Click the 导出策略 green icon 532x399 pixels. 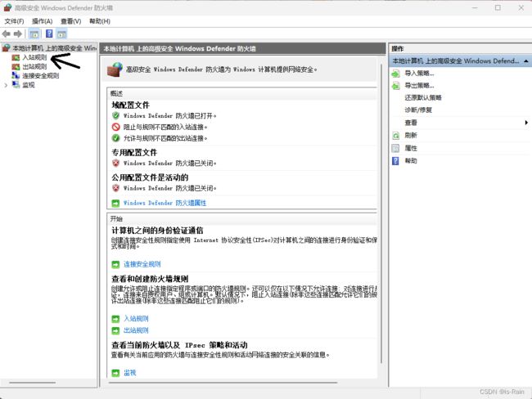tap(395, 86)
